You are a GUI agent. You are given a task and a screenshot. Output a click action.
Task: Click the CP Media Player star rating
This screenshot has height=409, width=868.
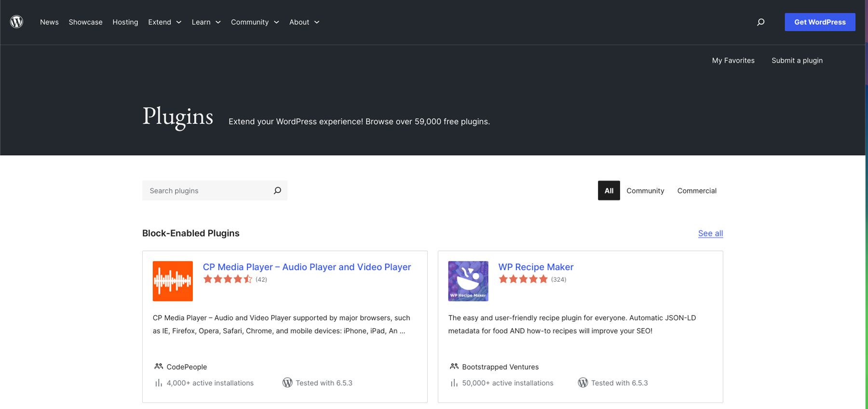pyautogui.click(x=228, y=279)
